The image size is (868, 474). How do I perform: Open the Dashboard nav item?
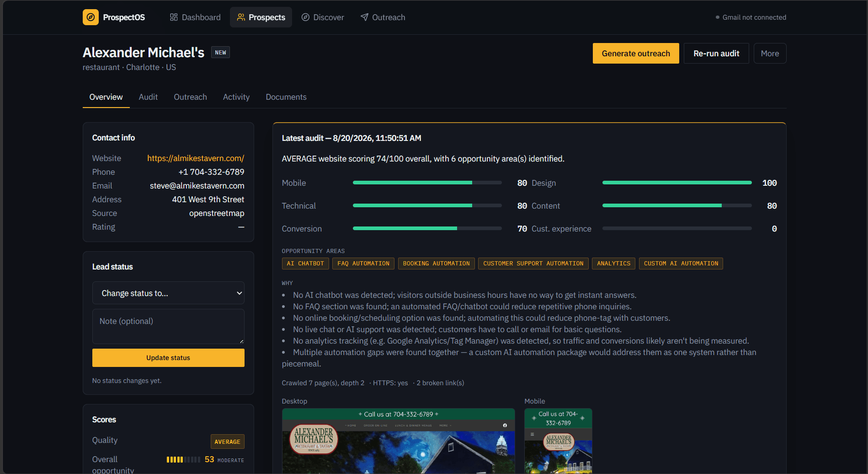pos(195,17)
